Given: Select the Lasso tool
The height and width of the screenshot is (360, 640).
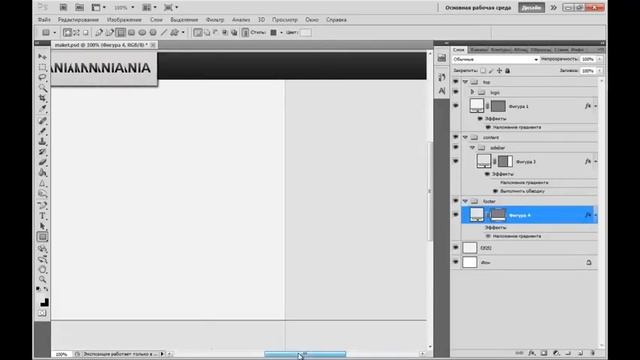Looking at the screenshot, I should click(x=42, y=77).
